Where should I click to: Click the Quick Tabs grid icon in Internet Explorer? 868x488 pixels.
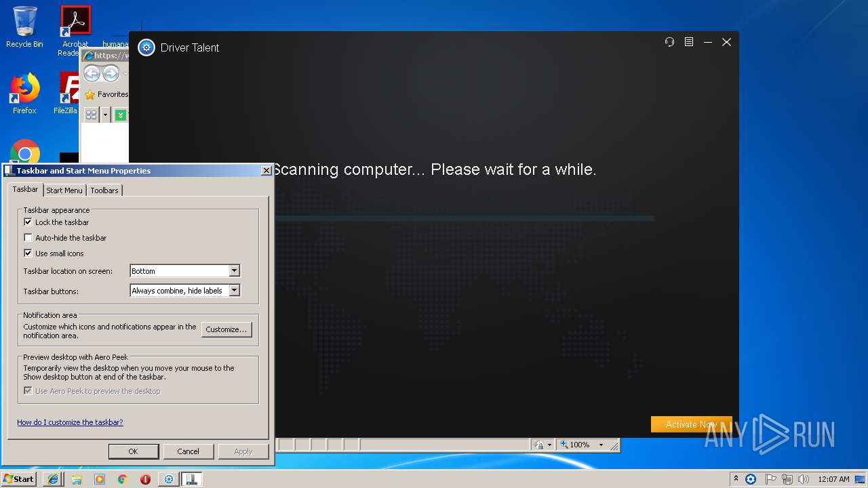tap(92, 115)
